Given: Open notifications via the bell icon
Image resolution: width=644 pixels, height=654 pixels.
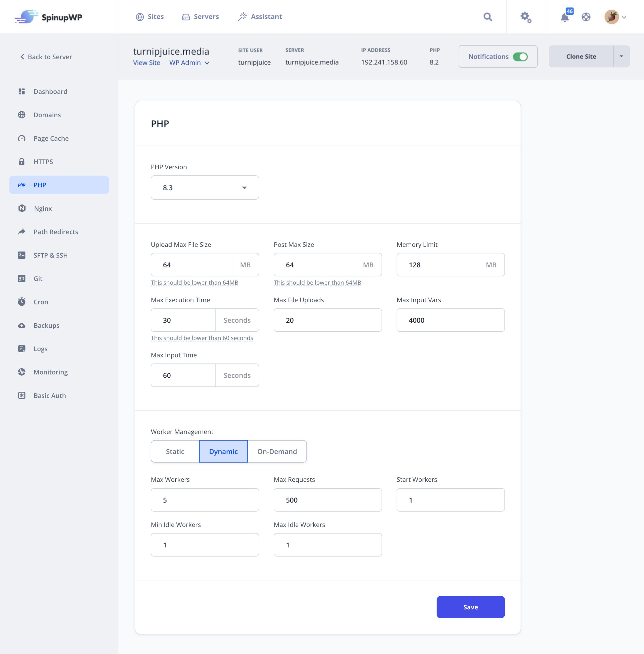Looking at the screenshot, I should click(564, 17).
